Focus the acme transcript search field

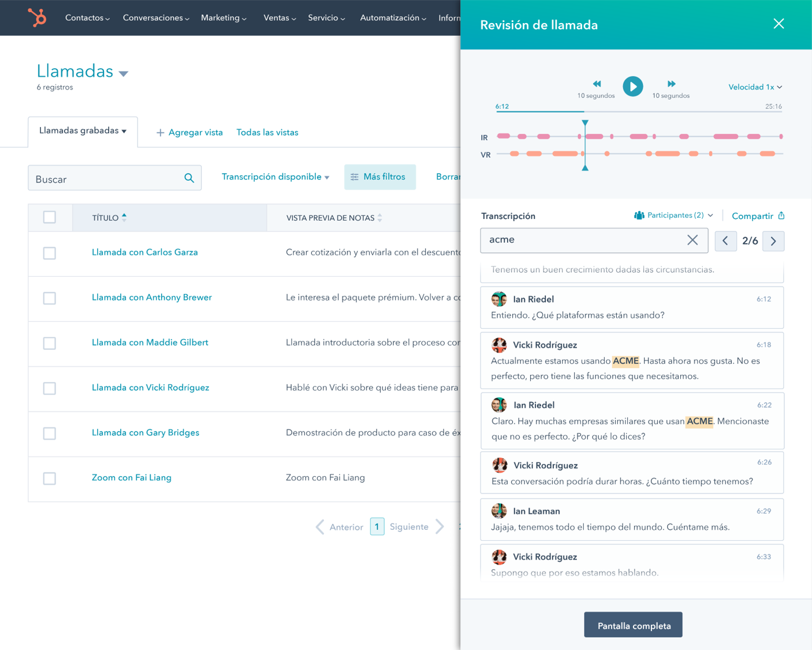[x=594, y=240]
